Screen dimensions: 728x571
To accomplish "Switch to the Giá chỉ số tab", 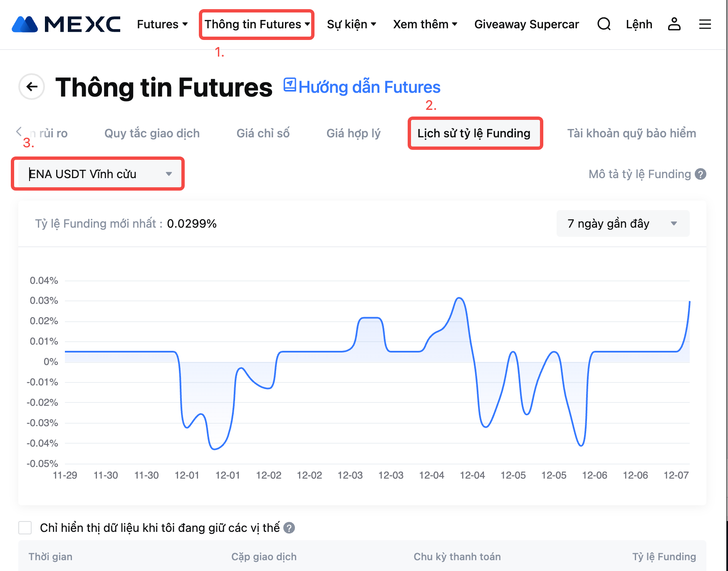I will pos(263,133).
